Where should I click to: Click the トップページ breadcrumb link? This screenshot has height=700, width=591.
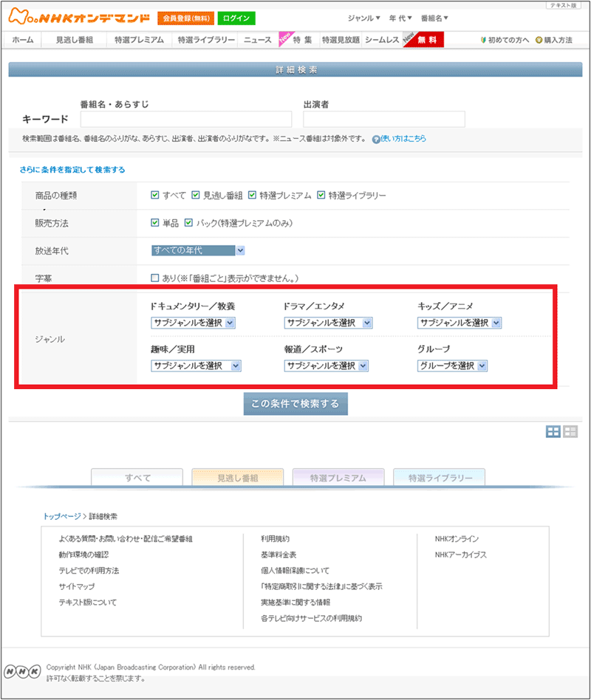pos(62,516)
